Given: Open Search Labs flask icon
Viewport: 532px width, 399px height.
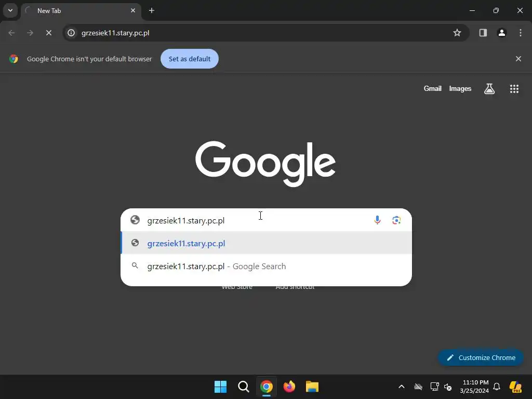Looking at the screenshot, I should coord(489,89).
